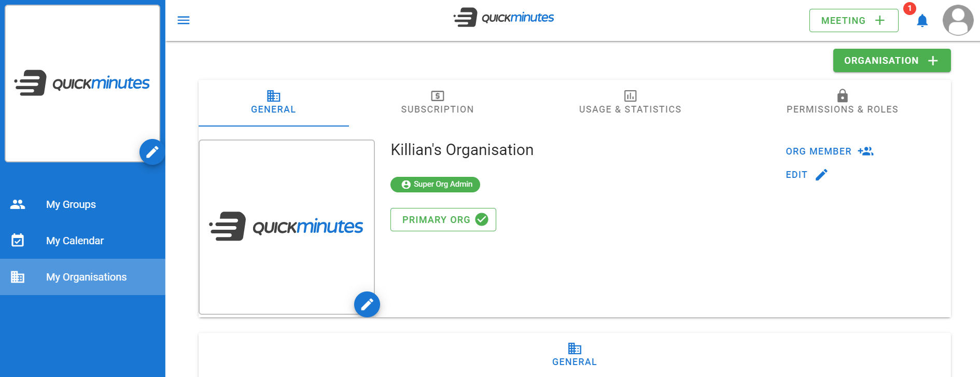Click the plus icon in Meeting button
This screenshot has height=377, width=980.
tap(880, 20)
